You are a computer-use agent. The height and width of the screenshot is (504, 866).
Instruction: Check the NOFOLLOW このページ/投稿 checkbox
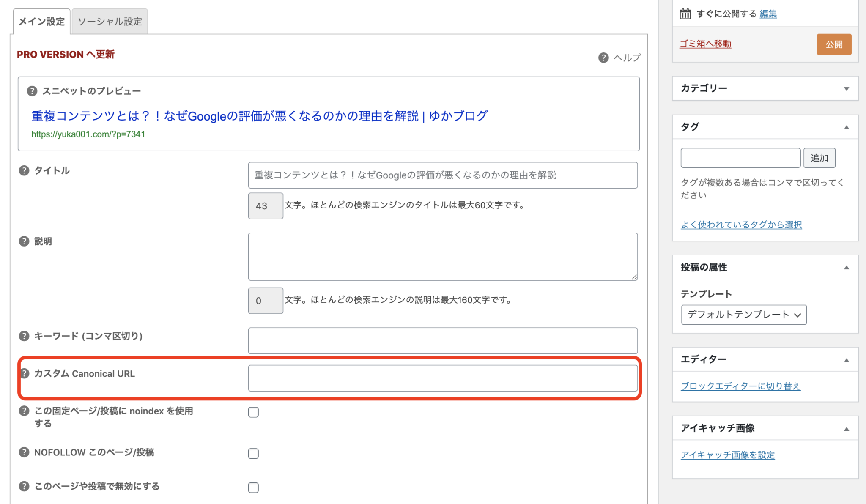pyautogui.click(x=253, y=454)
